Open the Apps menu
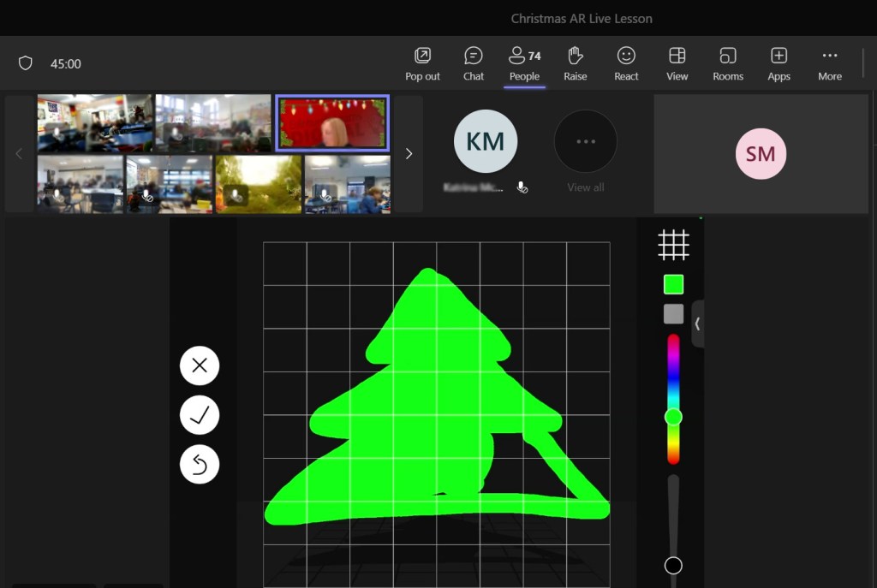The height and width of the screenshot is (588, 877). 779,56
